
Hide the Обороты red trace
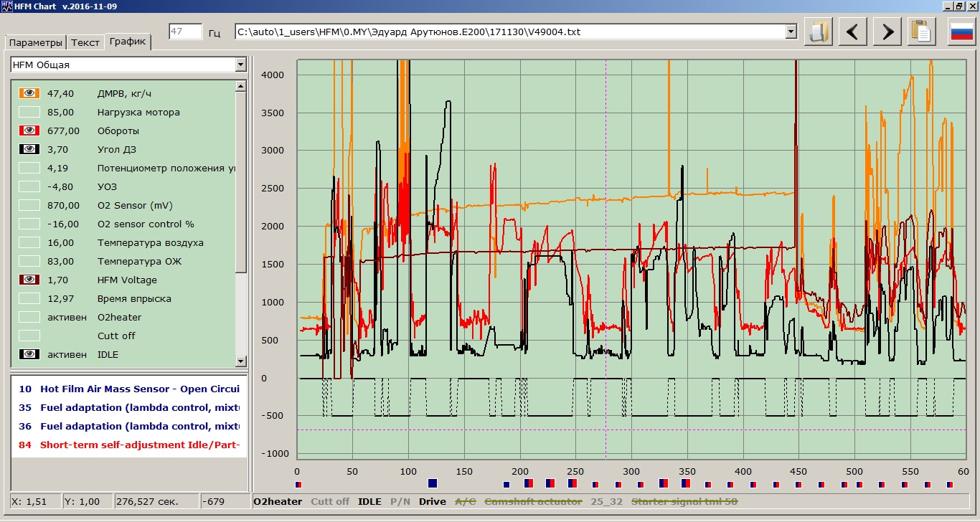tap(29, 130)
